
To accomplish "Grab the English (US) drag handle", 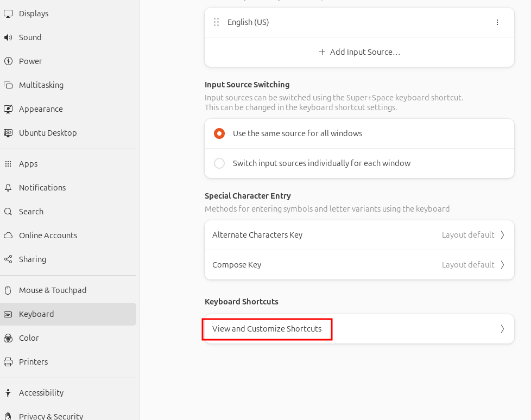I will point(216,22).
